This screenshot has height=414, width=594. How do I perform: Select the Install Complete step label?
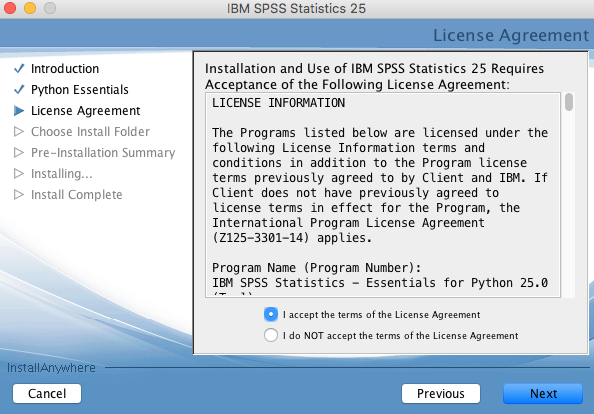click(x=77, y=195)
